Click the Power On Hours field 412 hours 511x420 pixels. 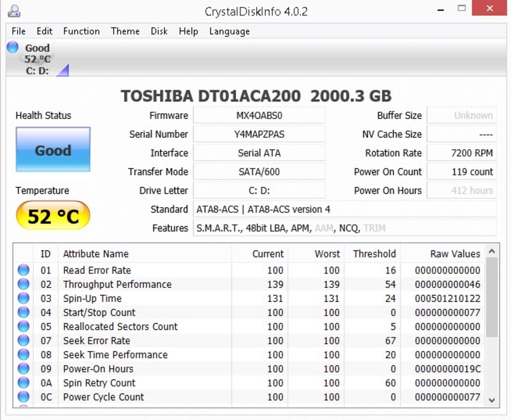click(462, 190)
